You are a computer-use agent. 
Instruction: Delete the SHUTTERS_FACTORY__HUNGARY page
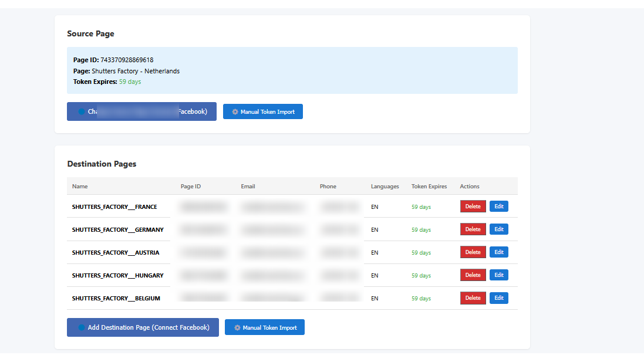pos(473,275)
